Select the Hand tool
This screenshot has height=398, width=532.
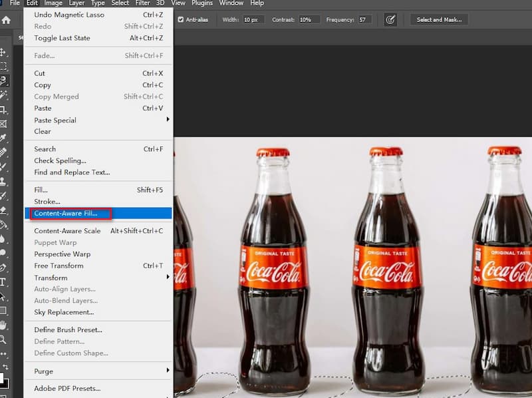3,325
